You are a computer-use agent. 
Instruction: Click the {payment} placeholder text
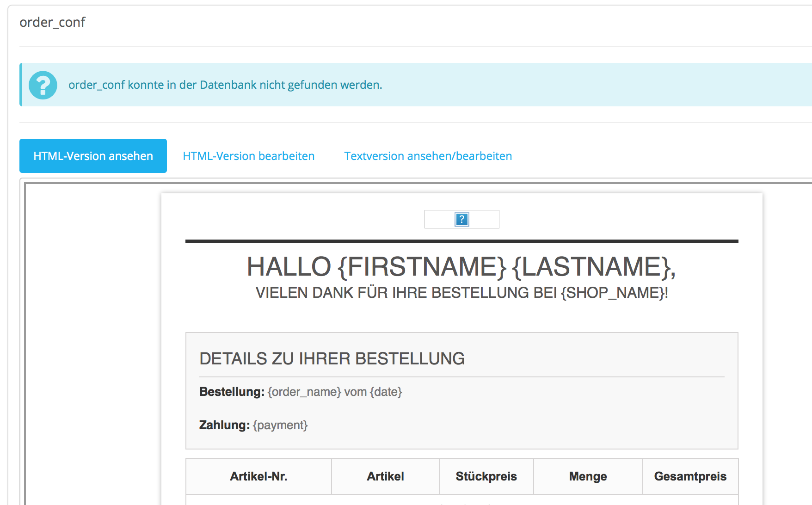point(280,425)
